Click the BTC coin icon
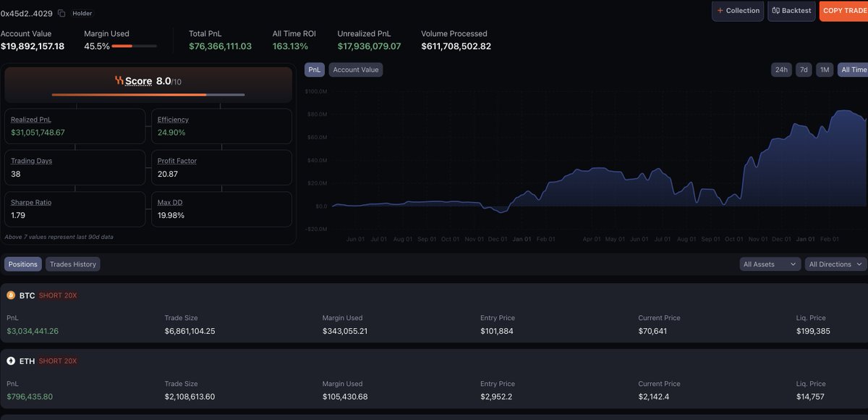The width and height of the screenshot is (868, 420). pos(11,295)
